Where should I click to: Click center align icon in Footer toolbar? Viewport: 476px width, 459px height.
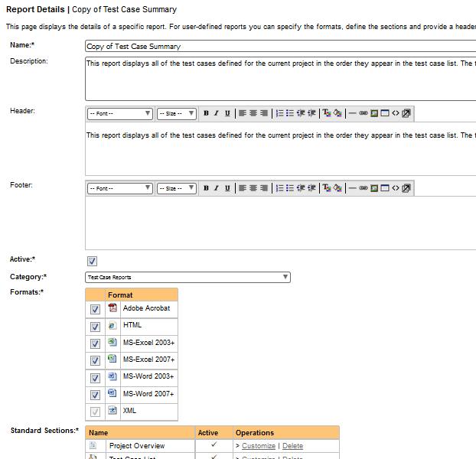click(x=253, y=188)
